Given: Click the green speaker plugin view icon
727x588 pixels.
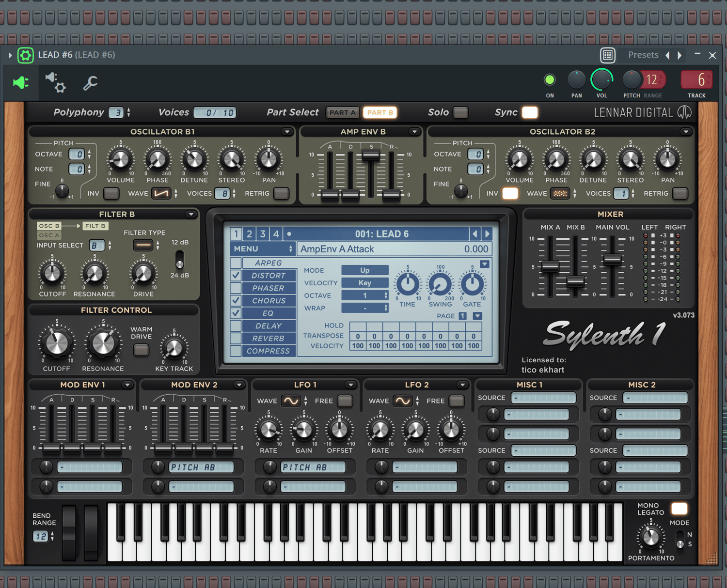Looking at the screenshot, I should [x=21, y=83].
